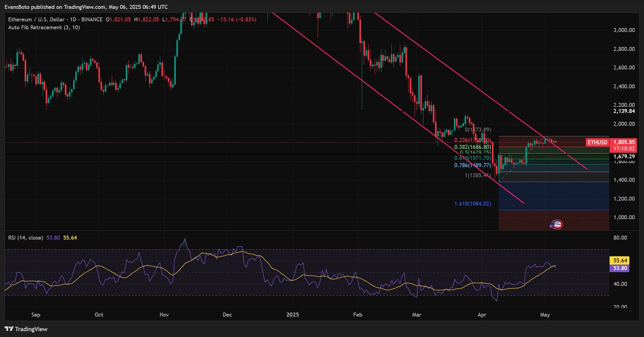Click the US flag economic event icon
The image size is (644, 337).
pyautogui.click(x=557, y=224)
